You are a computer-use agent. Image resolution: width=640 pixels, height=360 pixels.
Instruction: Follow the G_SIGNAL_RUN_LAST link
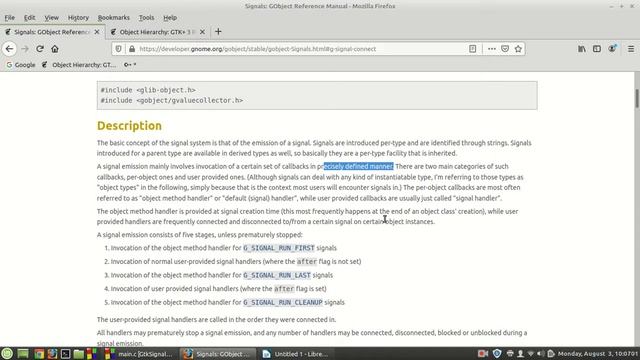pos(277,275)
